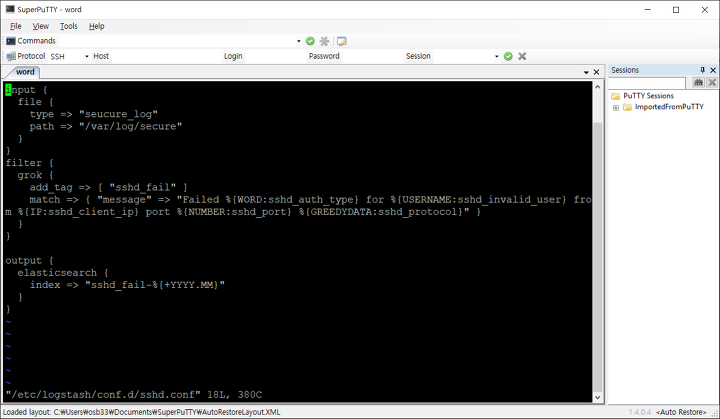The width and height of the screenshot is (720, 419).
Task: Open the File menu
Action: click(x=16, y=26)
